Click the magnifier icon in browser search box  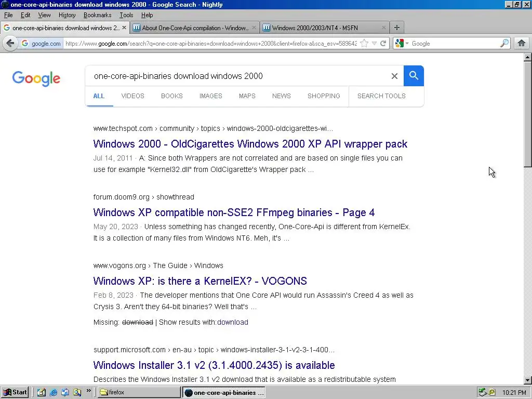(504, 43)
